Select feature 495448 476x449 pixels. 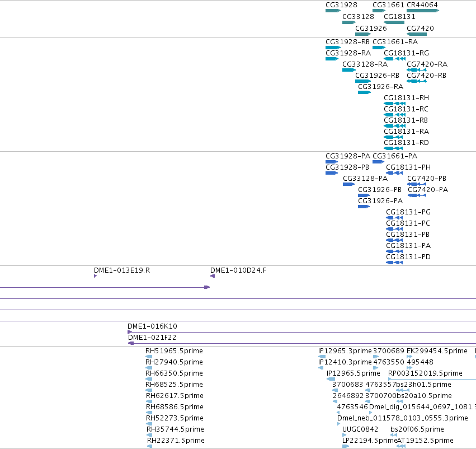pos(420,362)
